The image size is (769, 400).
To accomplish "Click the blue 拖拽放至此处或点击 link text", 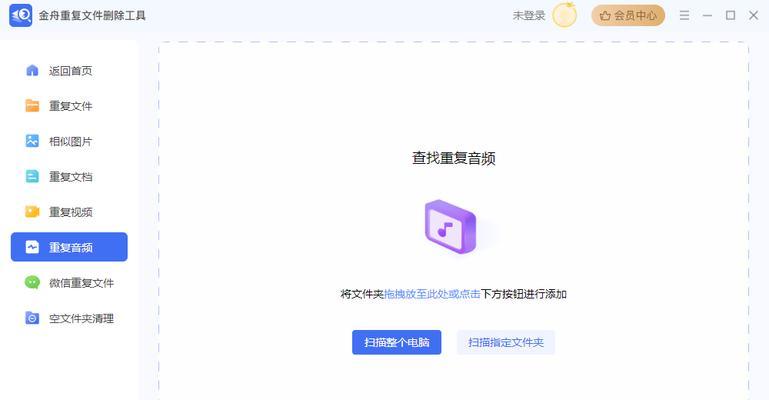I will [x=432, y=294].
